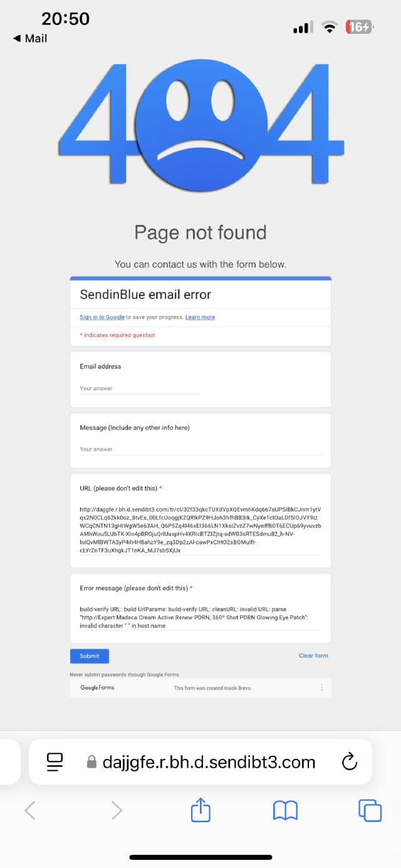This screenshot has height=868, width=401.
Task: Open the Sign in to Google link
Action: point(102,317)
